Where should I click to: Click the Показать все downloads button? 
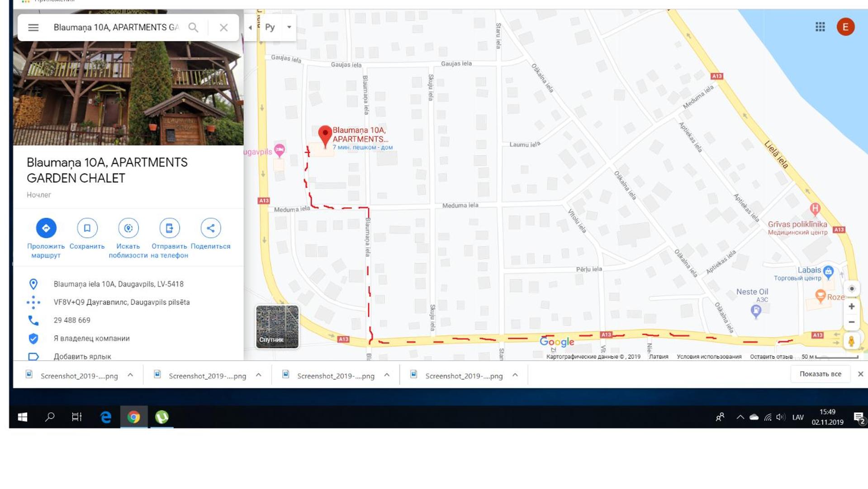tap(820, 374)
